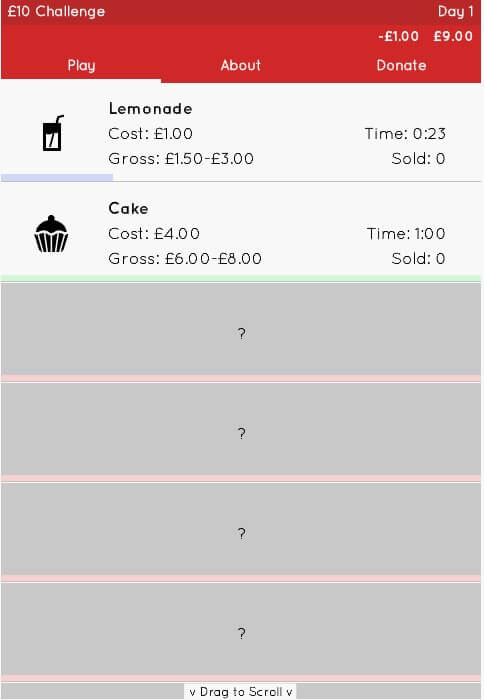This screenshot has width=484, height=700.
Task: Click the £9.00 balance in header
Action: pyautogui.click(x=453, y=36)
